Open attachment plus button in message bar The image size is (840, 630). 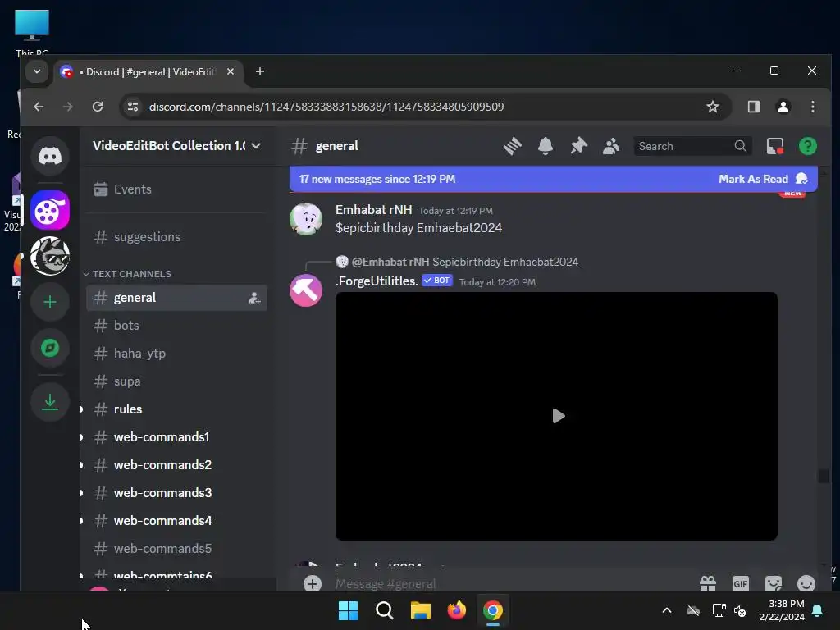pos(313,583)
